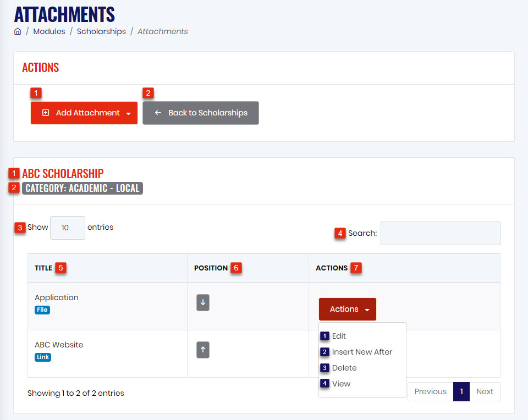Click the Application attachment title
The image size is (528, 420).
57,297
